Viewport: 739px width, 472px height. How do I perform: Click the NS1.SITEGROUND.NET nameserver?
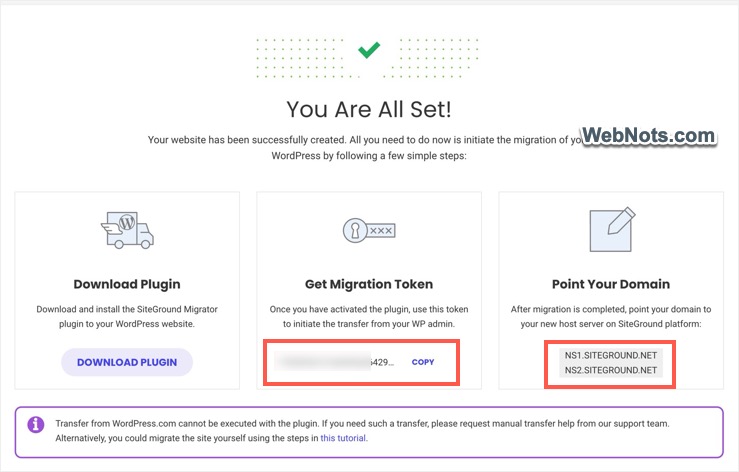609,354
